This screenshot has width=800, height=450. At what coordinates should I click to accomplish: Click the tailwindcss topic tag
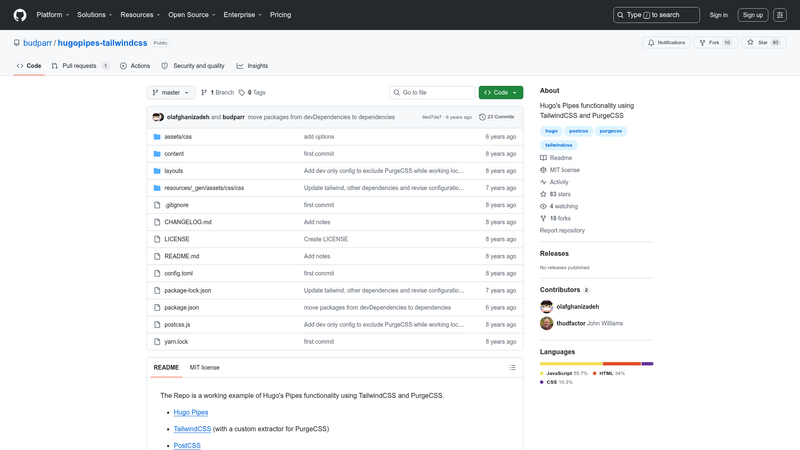point(559,145)
